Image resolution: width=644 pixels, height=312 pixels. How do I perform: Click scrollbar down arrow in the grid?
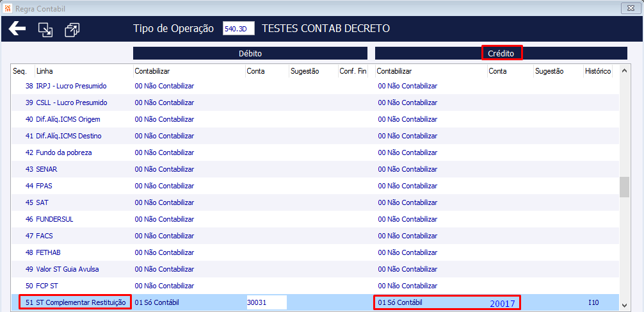pos(624,305)
